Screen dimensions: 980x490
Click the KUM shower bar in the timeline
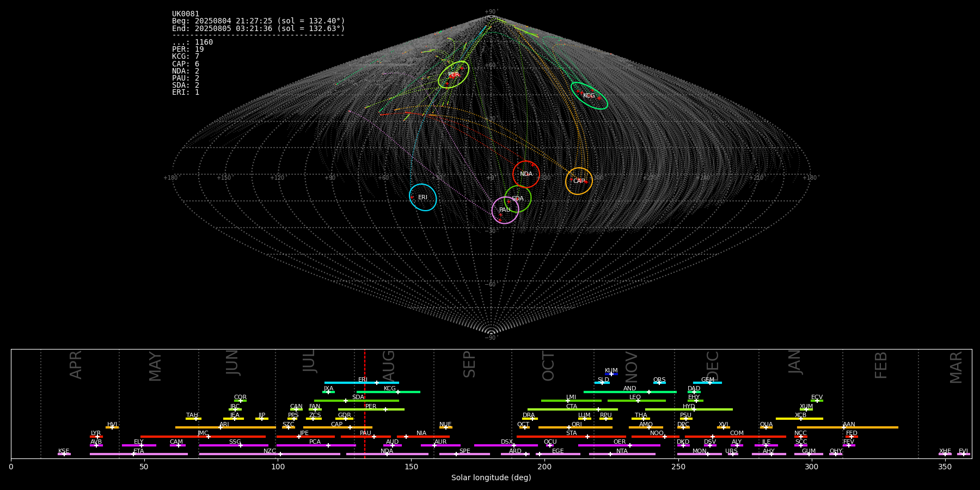click(x=611, y=374)
